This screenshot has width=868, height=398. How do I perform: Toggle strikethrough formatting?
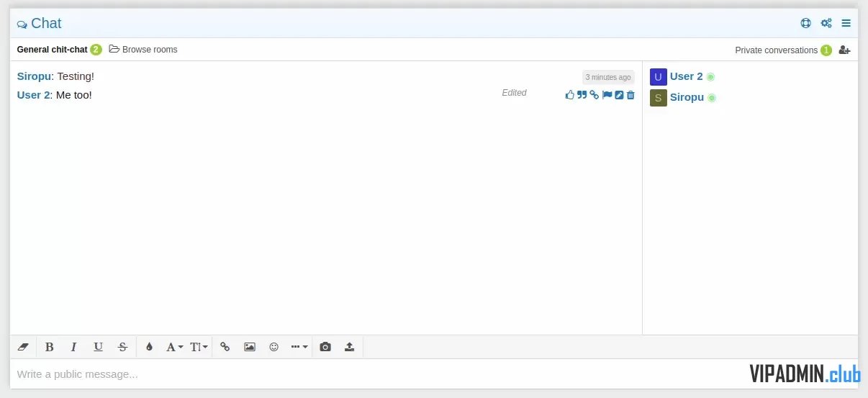[122, 347]
